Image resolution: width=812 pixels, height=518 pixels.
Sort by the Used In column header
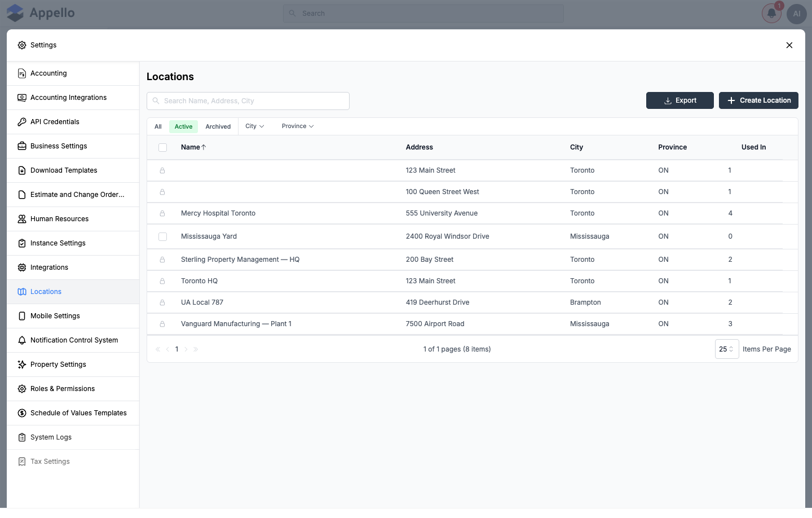(x=753, y=147)
